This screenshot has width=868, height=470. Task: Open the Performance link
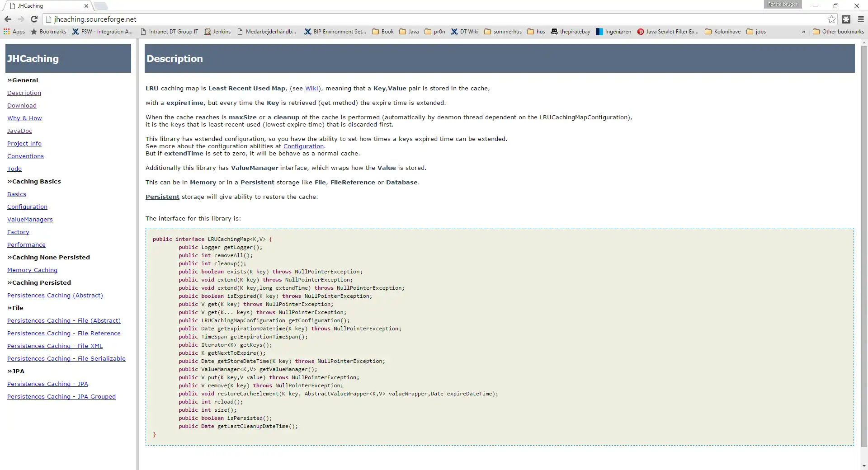click(x=26, y=244)
